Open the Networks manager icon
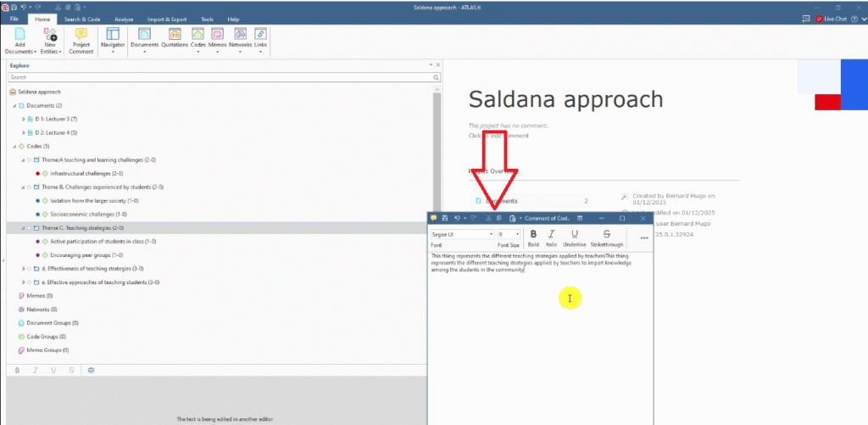 click(x=240, y=34)
